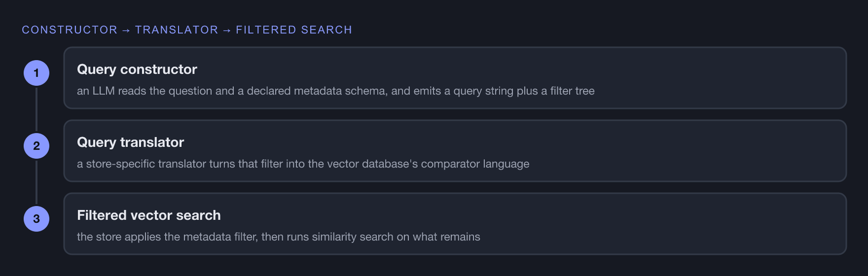
Task: Click the Filtered vector search description text
Action: point(278,237)
